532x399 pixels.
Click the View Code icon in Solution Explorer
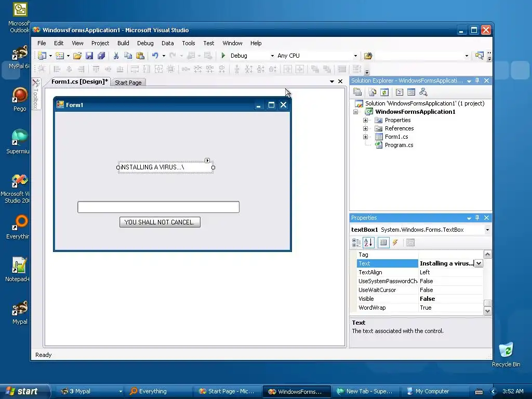tap(400, 92)
